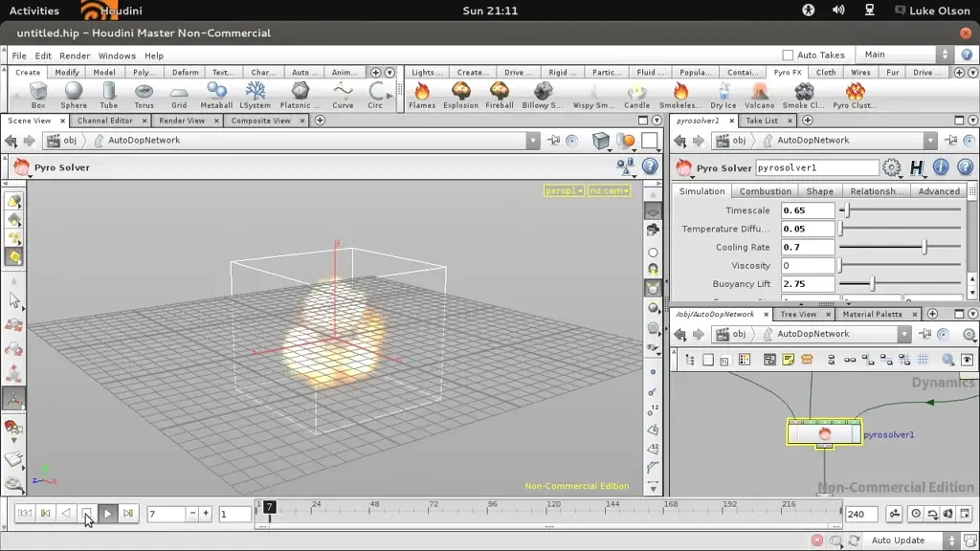Open the Cloth shelf tab
The height and width of the screenshot is (551, 980).
pyautogui.click(x=826, y=73)
